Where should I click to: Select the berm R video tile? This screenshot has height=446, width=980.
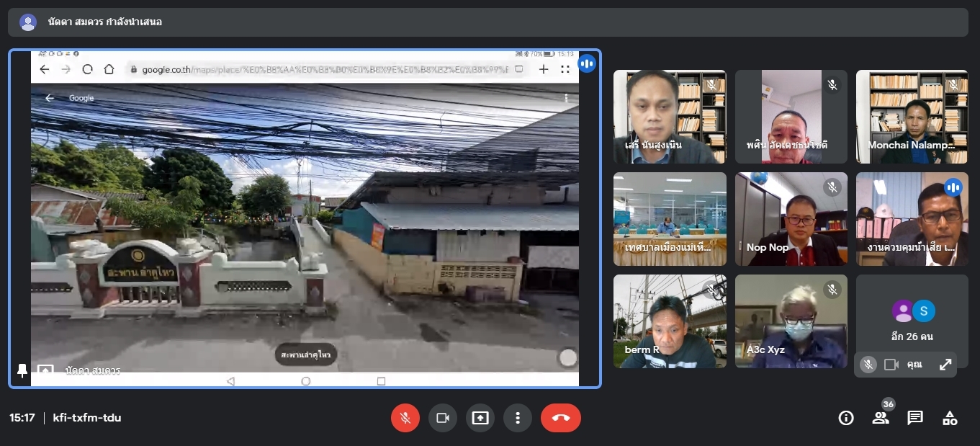tap(670, 321)
